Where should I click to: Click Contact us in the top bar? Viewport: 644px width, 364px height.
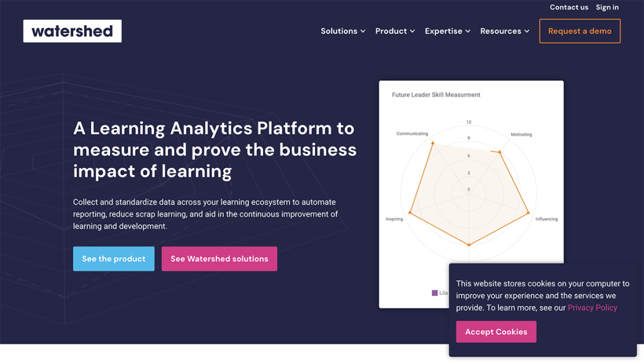point(569,7)
